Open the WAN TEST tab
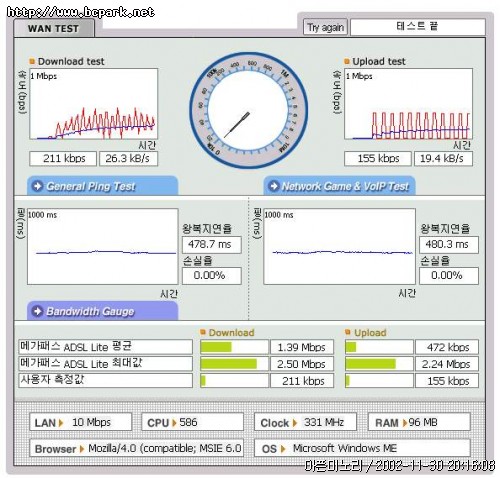 (x=54, y=29)
